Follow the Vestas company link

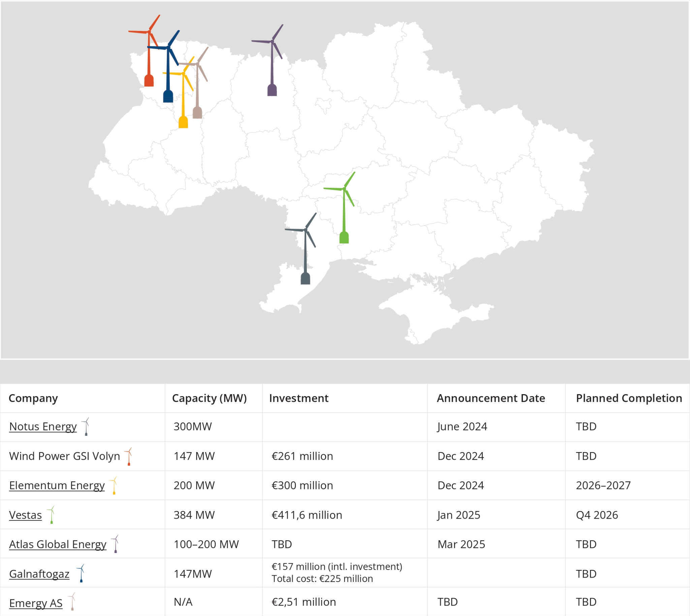tap(25, 515)
